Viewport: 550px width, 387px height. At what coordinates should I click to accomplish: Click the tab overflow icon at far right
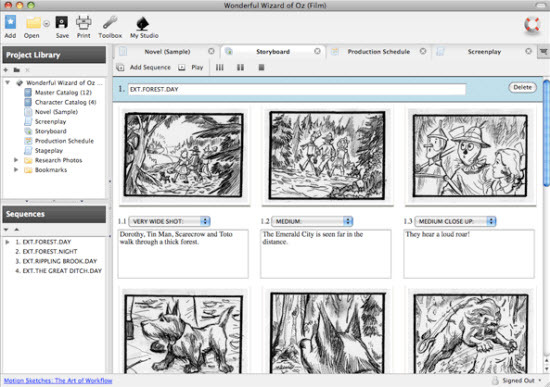543,52
